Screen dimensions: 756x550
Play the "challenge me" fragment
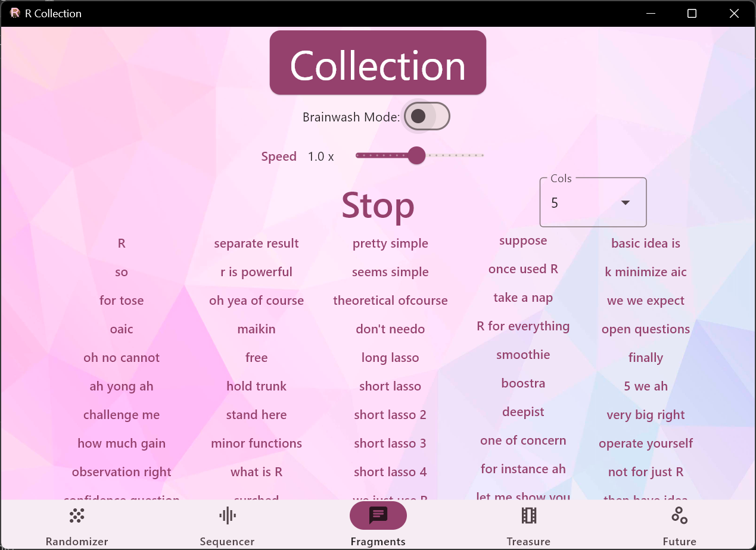click(x=122, y=415)
